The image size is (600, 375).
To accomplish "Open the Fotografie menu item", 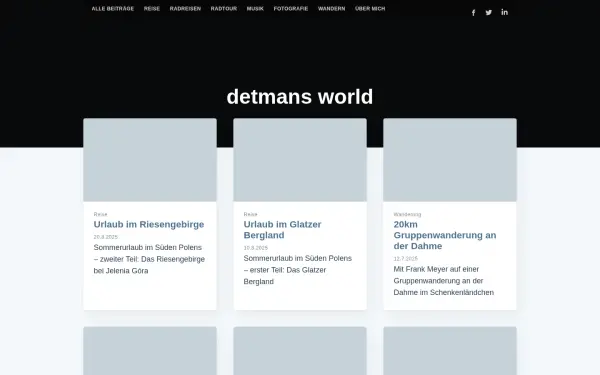I will [291, 8].
